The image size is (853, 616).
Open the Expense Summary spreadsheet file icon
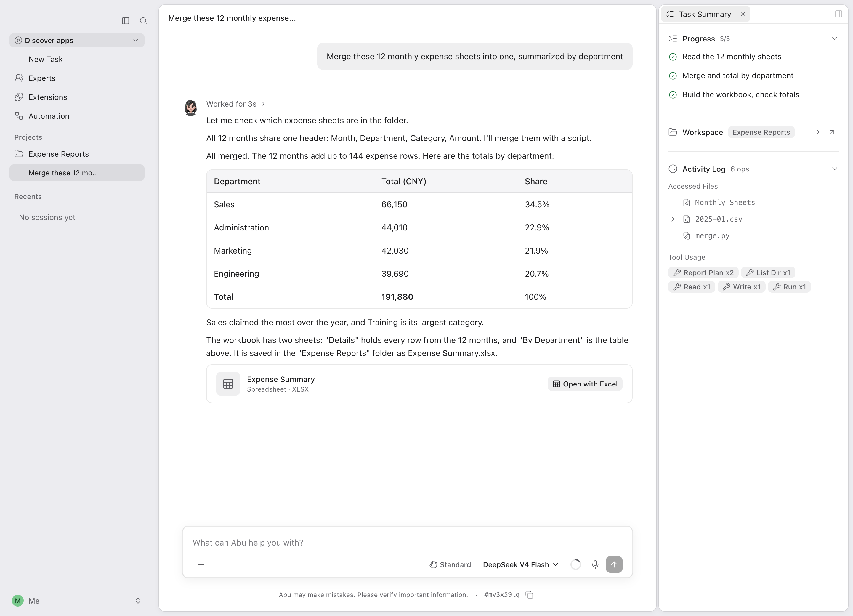point(228,384)
